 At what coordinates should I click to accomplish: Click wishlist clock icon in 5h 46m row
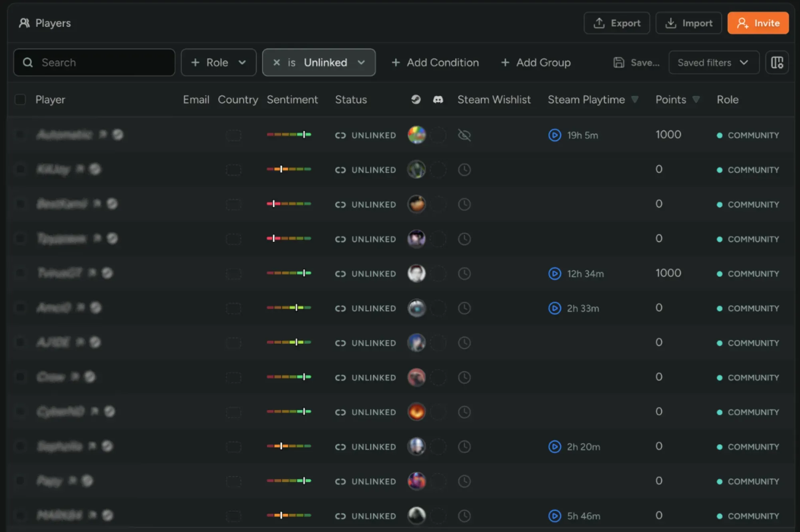click(464, 516)
